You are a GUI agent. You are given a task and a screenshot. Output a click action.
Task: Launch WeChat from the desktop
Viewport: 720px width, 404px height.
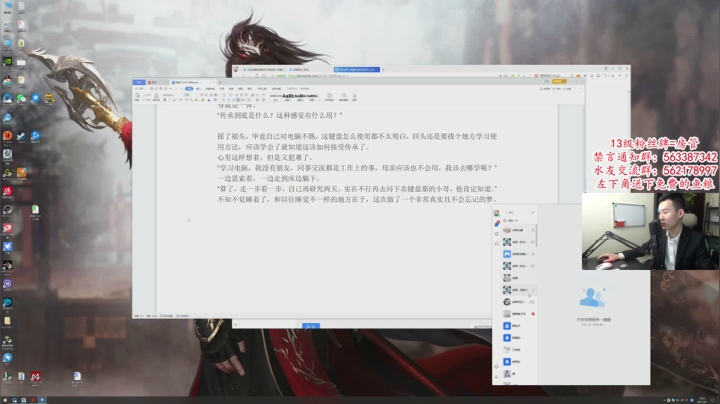click(x=21, y=98)
